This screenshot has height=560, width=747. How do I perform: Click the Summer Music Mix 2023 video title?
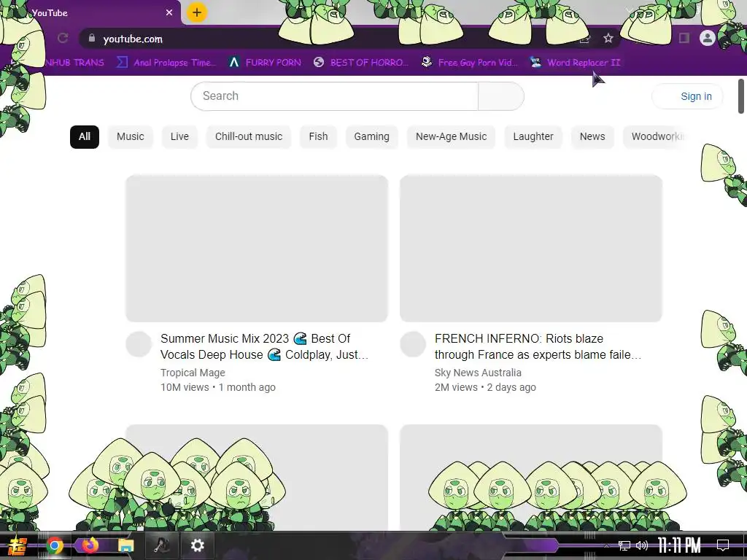(x=264, y=346)
